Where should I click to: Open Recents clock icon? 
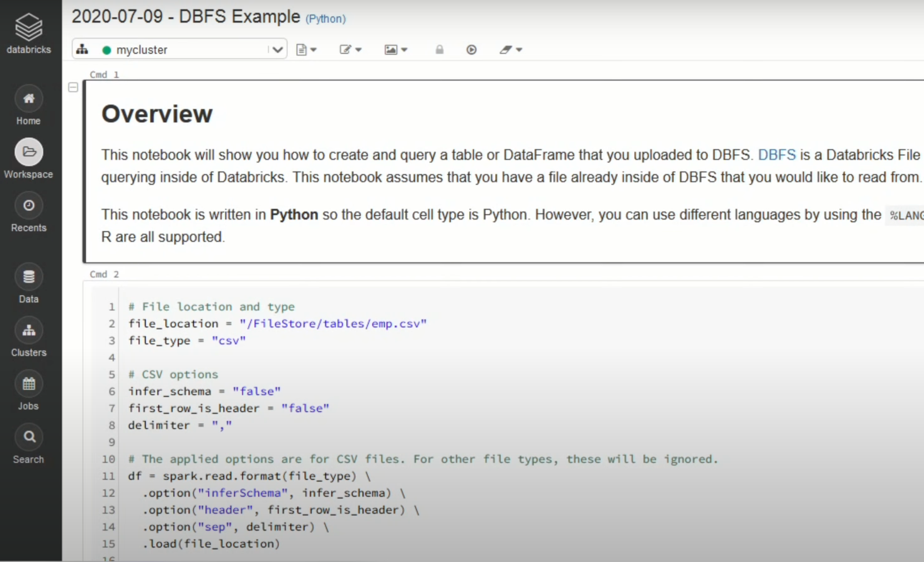click(x=29, y=205)
